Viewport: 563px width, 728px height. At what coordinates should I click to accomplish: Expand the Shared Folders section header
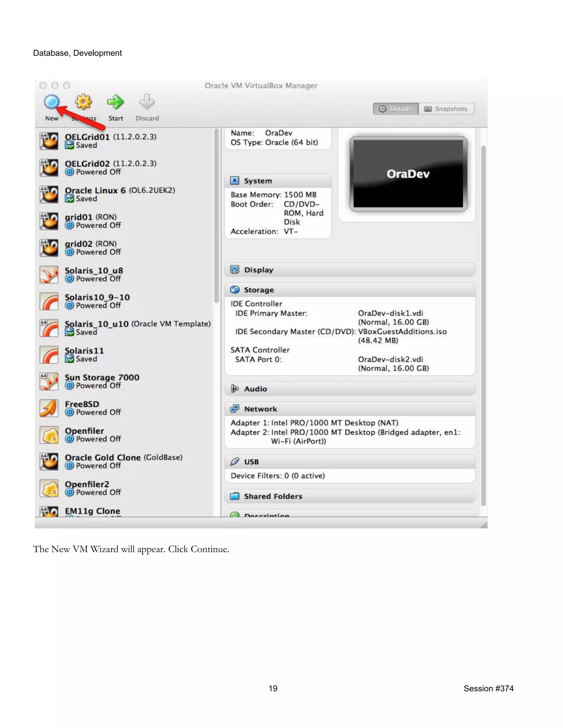(350, 496)
